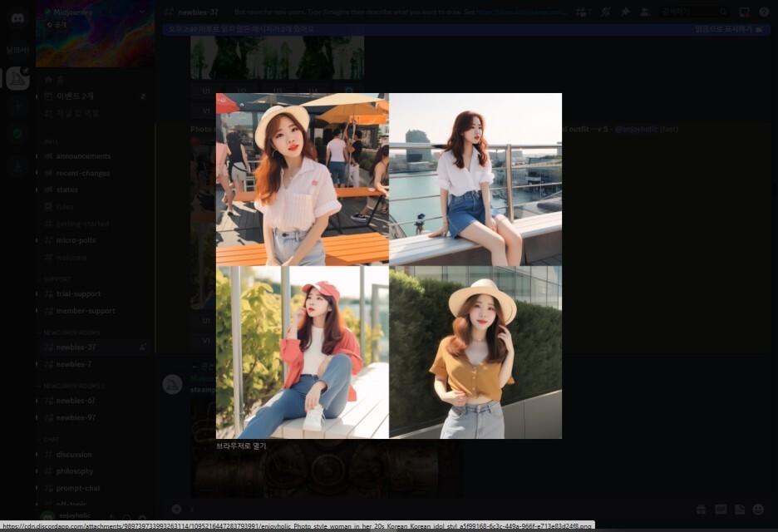Open the GIF picker icon
The height and width of the screenshot is (532, 778).
pyautogui.click(x=721, y=510)
